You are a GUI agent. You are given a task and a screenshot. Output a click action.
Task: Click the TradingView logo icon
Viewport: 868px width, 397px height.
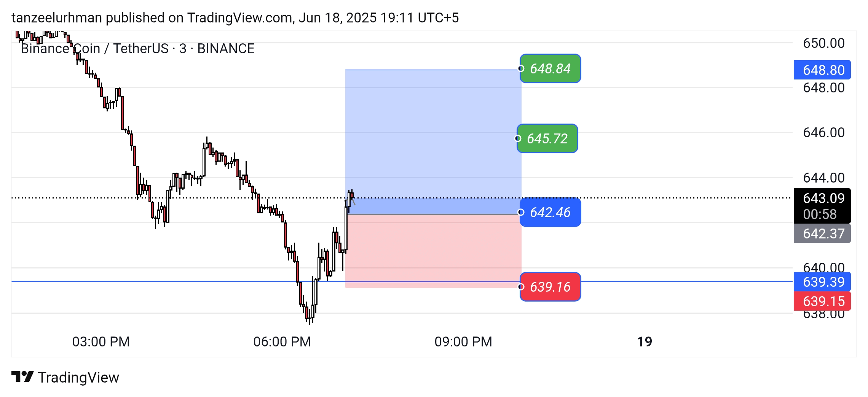(22, 377)
